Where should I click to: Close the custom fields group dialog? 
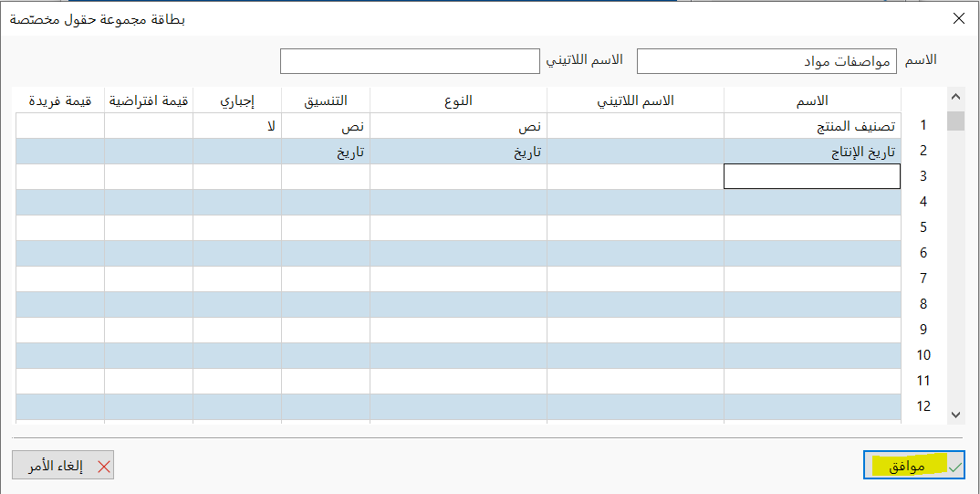click(x=958, y=18)
